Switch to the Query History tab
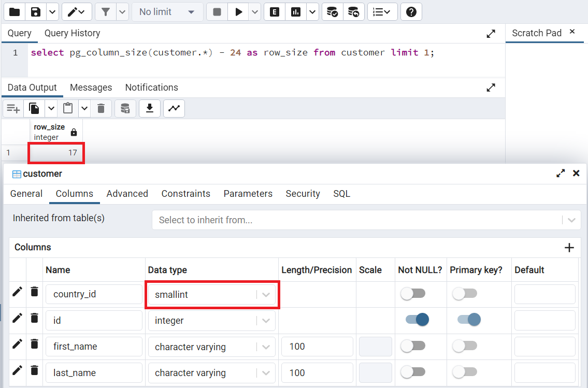Image resolution: width=588 pixels, height=388 pixels. tap(73, 33)
